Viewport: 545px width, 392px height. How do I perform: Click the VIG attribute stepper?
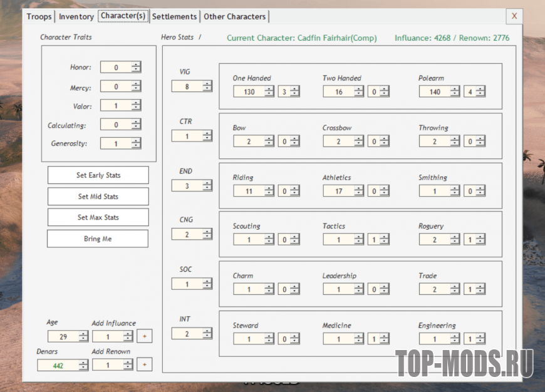(x=207, y=86)
